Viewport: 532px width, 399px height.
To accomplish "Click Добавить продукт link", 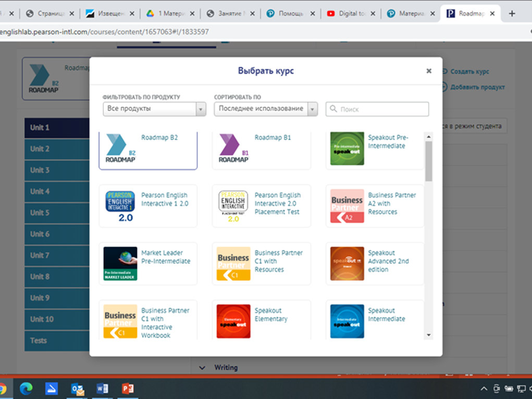I will point(477,87).
